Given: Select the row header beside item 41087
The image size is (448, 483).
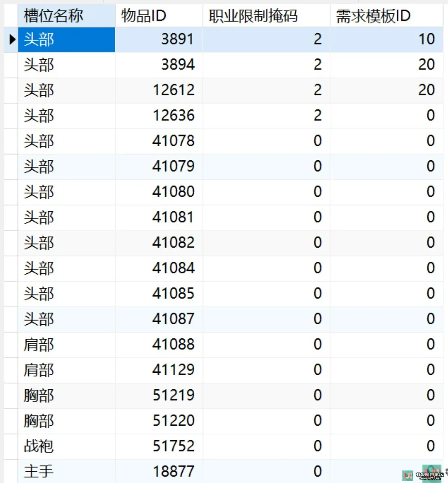Looking at the screenshot, I should coord(11,319).
